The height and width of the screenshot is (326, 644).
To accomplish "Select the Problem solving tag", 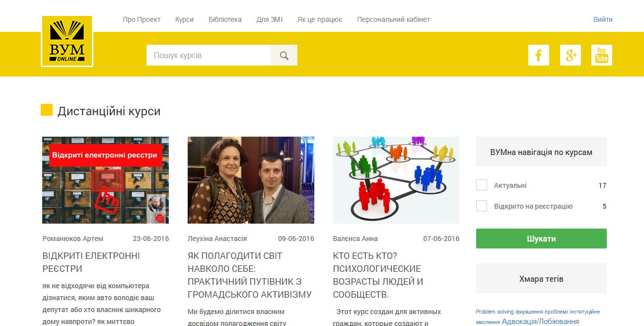I will point(521,312).
